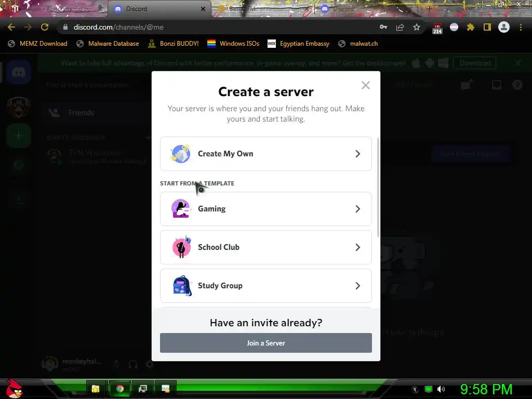Open the Egyptian Embassy bookmark
This screenshot has width=532, height=399.
(x=299, y=44)
